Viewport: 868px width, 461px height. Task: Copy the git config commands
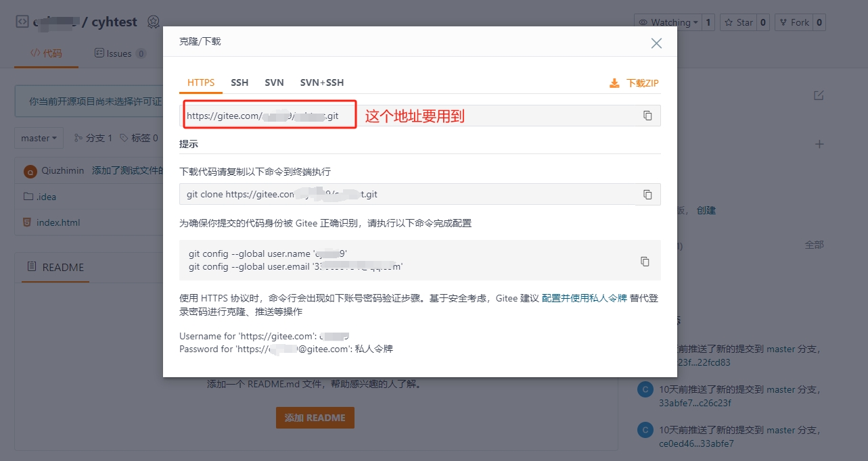(645, 261)
